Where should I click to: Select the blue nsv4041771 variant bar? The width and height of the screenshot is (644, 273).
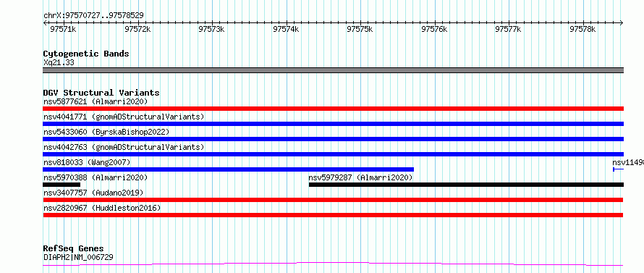[333, 124]
